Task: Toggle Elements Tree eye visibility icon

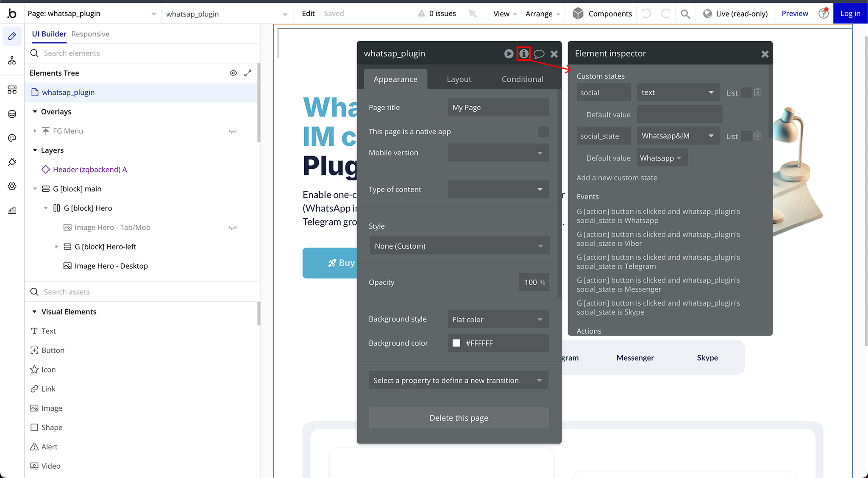Action: point(233,73)
